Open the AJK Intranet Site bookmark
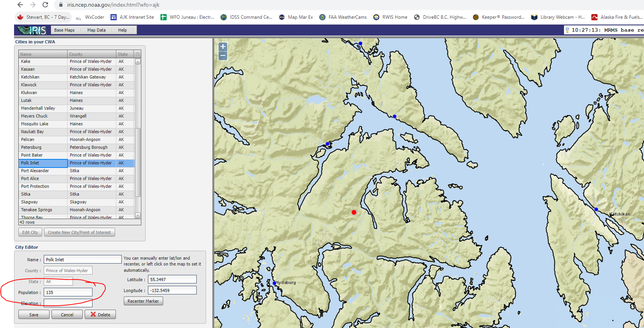 [132, 17]
